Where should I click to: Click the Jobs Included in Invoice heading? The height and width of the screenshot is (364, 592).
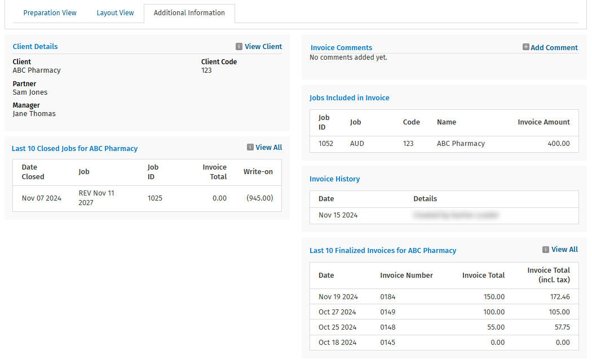point(349,97)
